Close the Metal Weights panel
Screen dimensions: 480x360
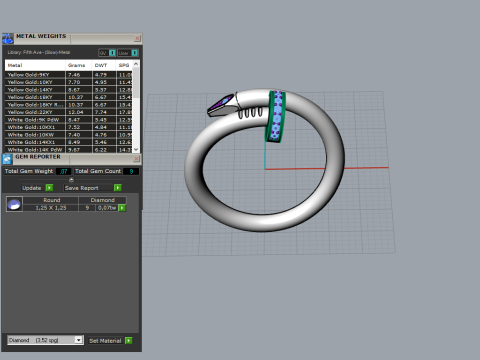point(137,38)
